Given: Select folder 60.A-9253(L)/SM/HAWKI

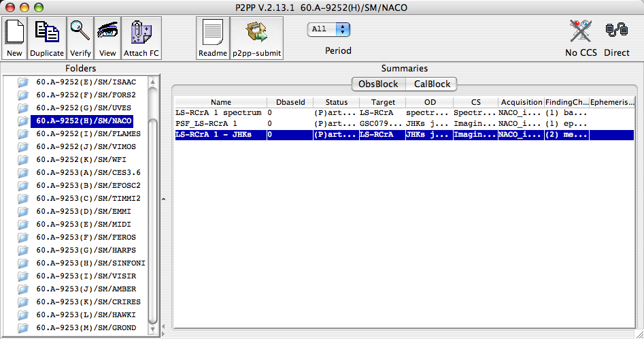Looking at the screenshot, I should click(x=86, y=314).
